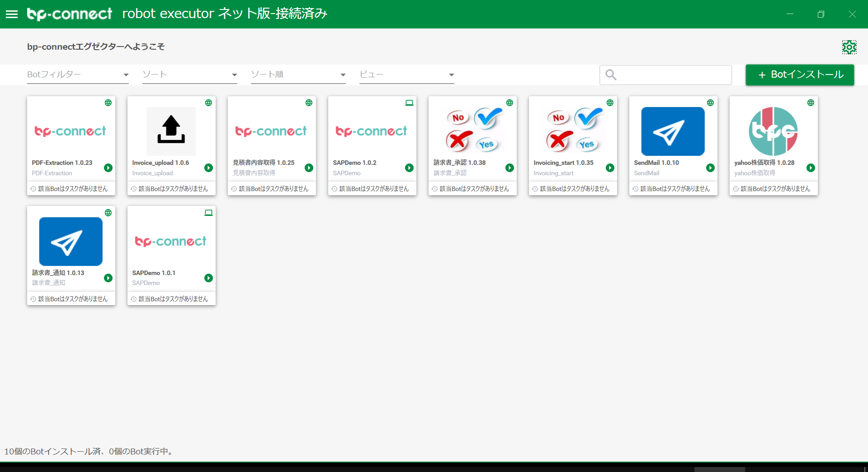This screenshot has width=868, height=472.
Task: Run the PDF-Extraction 1.0.23 bot
Action: (108, 168)
